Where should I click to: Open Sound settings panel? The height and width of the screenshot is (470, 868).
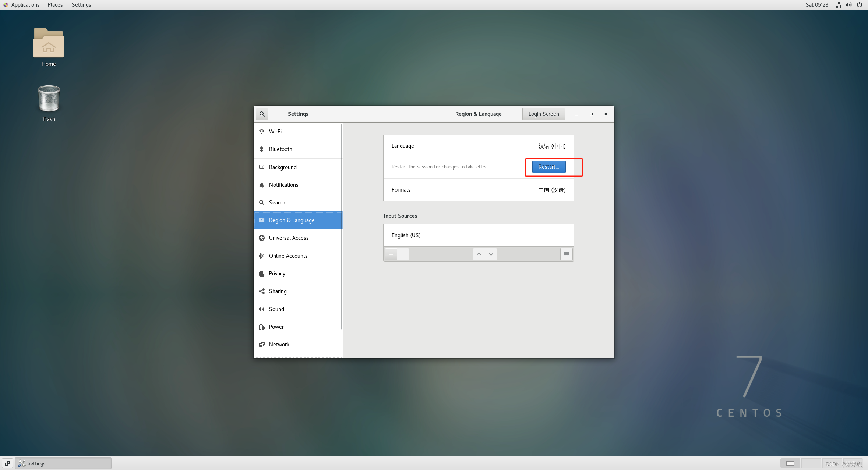click(298, 309)
